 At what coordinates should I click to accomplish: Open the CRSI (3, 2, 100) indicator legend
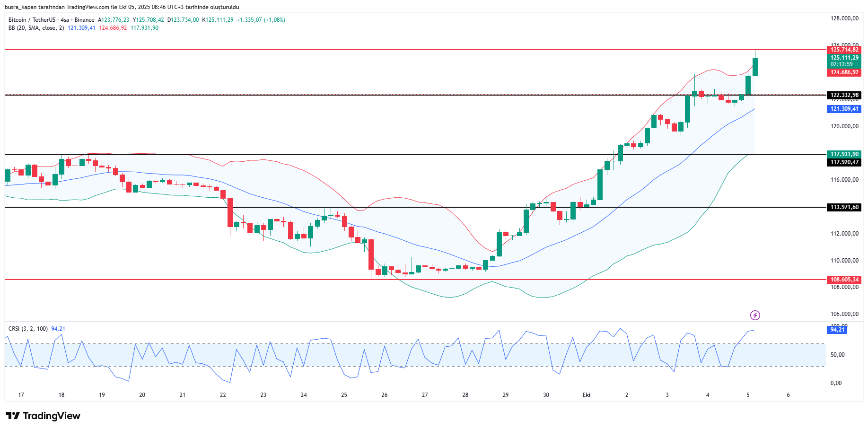pos(28,329)
